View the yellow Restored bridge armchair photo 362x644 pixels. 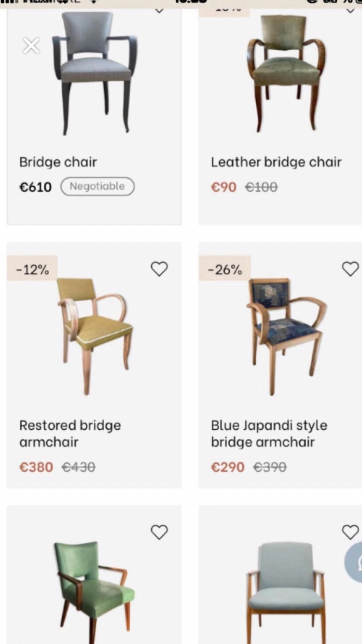pyautogui.click(x=95, y=336)
